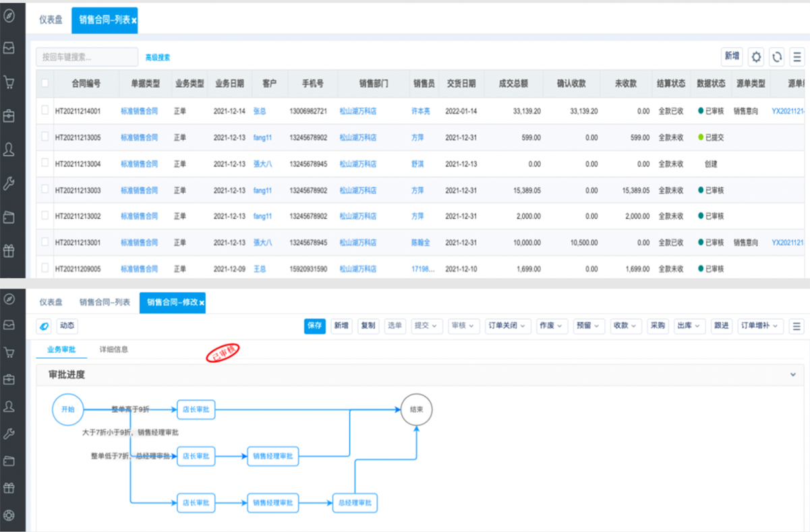This screenshot has width=810, height=532.
Task: Open the 订单关闭 dropdown
Action: pos(507,326)
